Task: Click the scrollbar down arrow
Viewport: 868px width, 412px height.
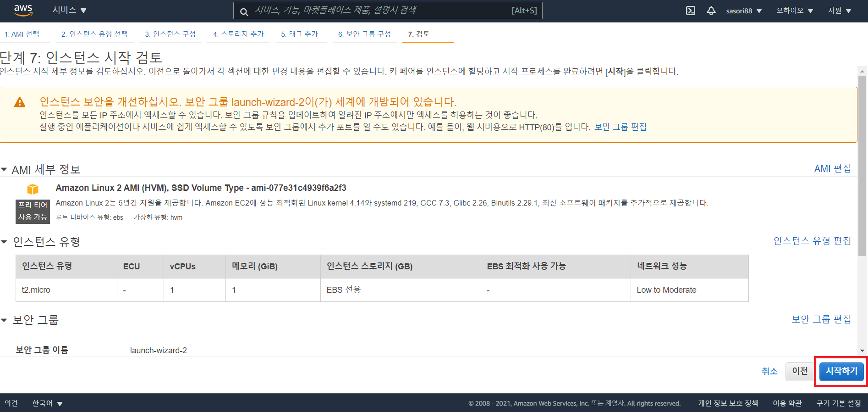Action: [862, 351]
